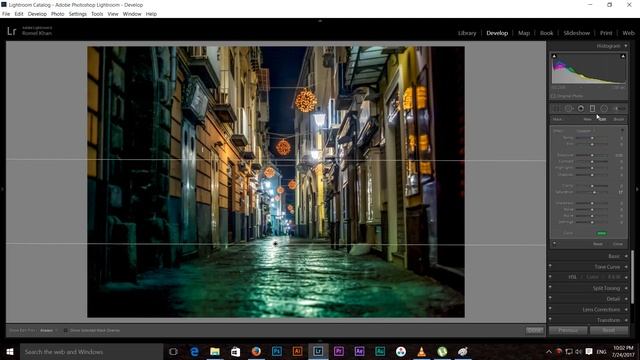The height and width of the screenshot is (360, 640).
Task: Toggle the graduated filter on/off switch
Action: [x=554, y=244]
